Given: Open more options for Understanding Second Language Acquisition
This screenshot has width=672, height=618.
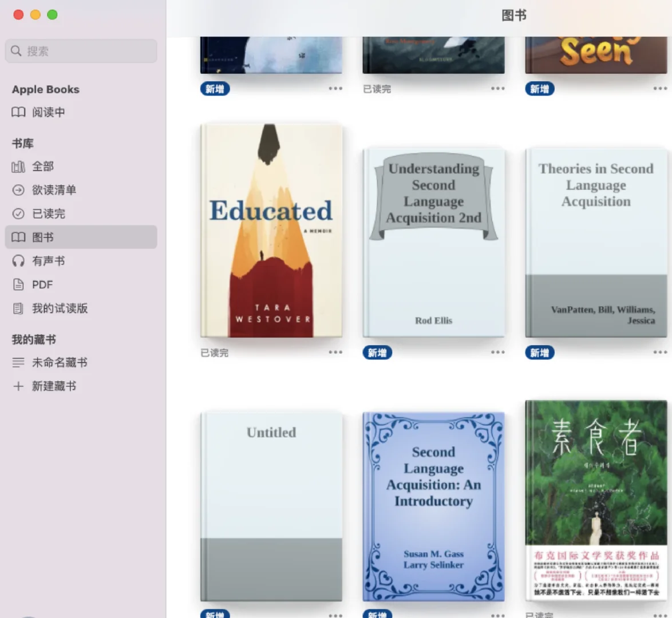Looking at the screenshot, I should 498,352.
